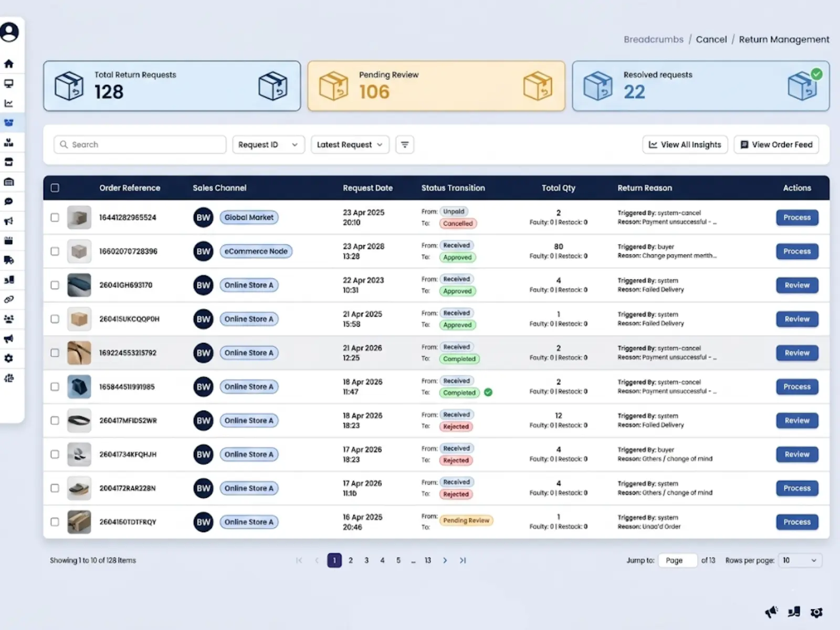Open the Rows per page dropdown

tap(800, 560)
